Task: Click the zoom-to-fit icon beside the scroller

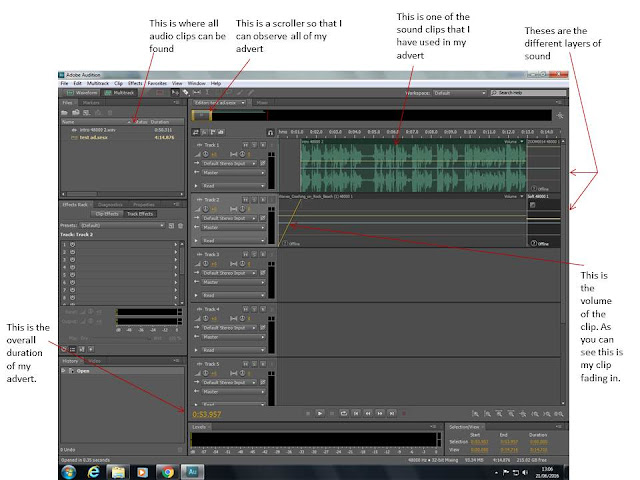Action: tap(560, 116)
